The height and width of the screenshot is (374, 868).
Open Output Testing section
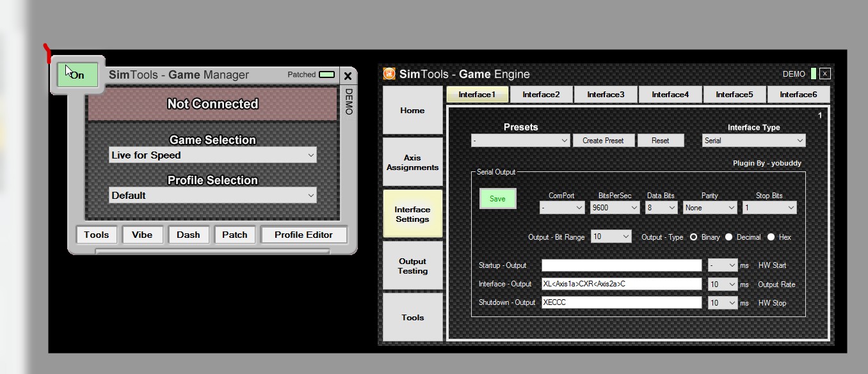pos(412,266)
